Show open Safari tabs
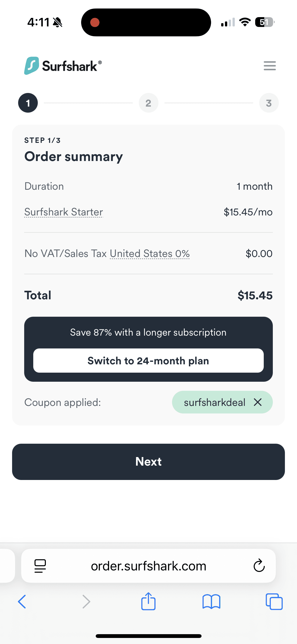 click(274, 602)
